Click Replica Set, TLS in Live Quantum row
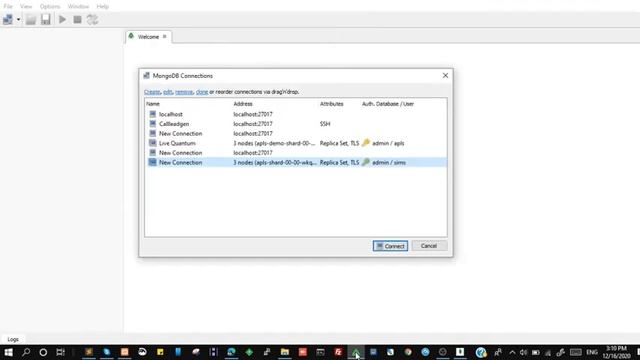The image size is (640, 360). click(339, 143)
